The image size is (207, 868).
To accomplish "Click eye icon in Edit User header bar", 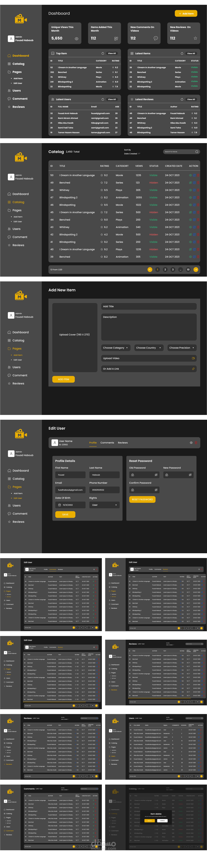I will click(191, 443).
